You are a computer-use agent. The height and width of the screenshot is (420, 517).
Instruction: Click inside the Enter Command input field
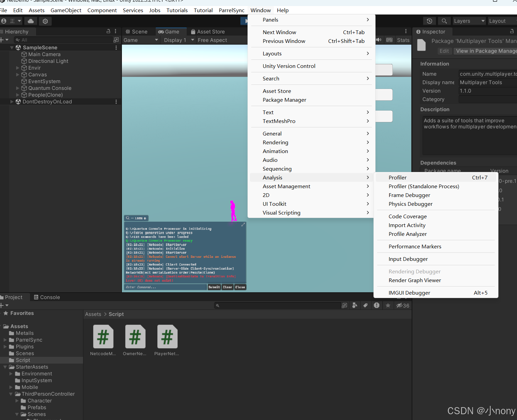(x=165, y=287)
